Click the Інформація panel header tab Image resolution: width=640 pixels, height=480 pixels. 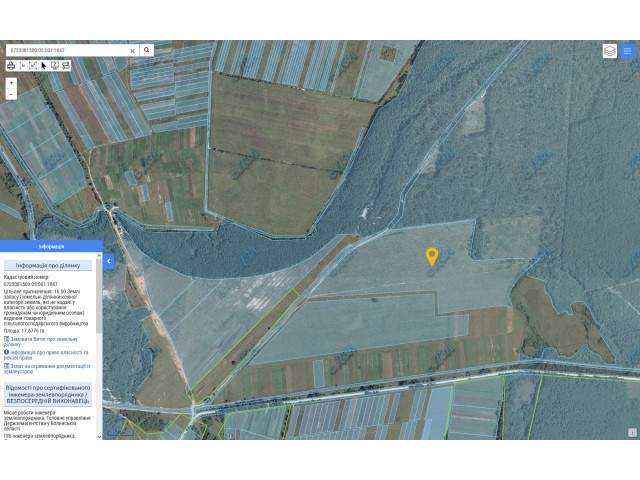tap(51, 247)
